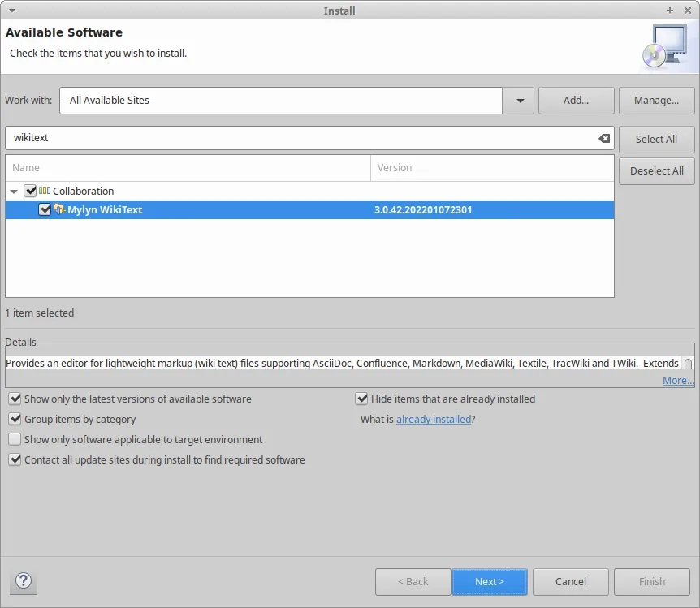Select version 3.0.42.202201072301 cell

423,209
